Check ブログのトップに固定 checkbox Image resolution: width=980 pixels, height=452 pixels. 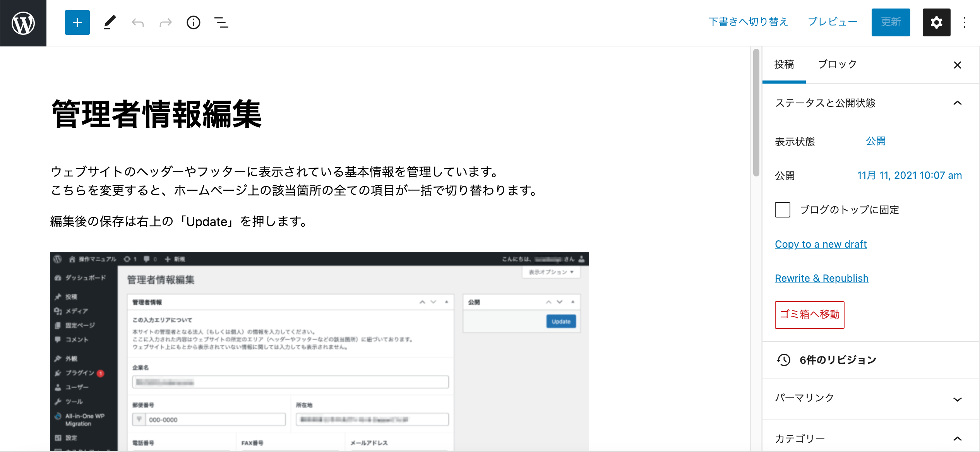click(x=783, y=210)
